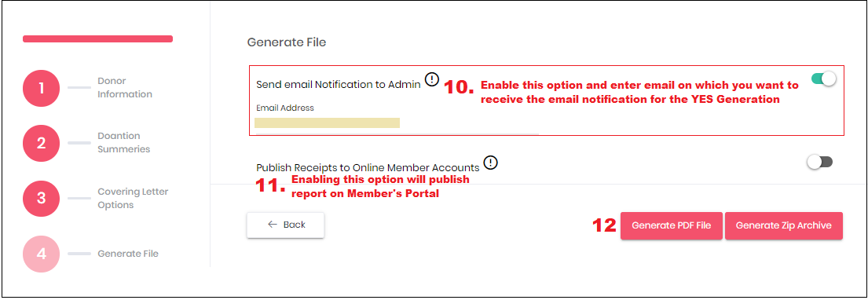Viewport: 868px width, 300px height.
Task: Select step 3 circle icon
Action: pos(41,198)
